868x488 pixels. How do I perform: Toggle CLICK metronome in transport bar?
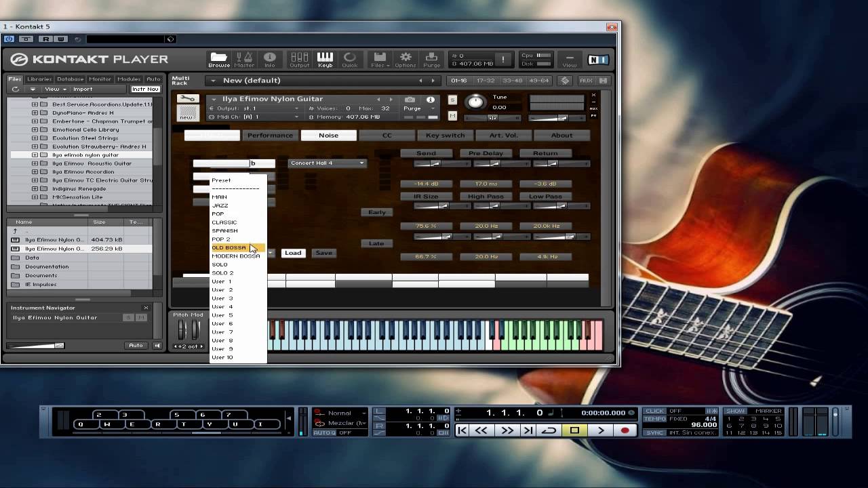coord(655,411)
